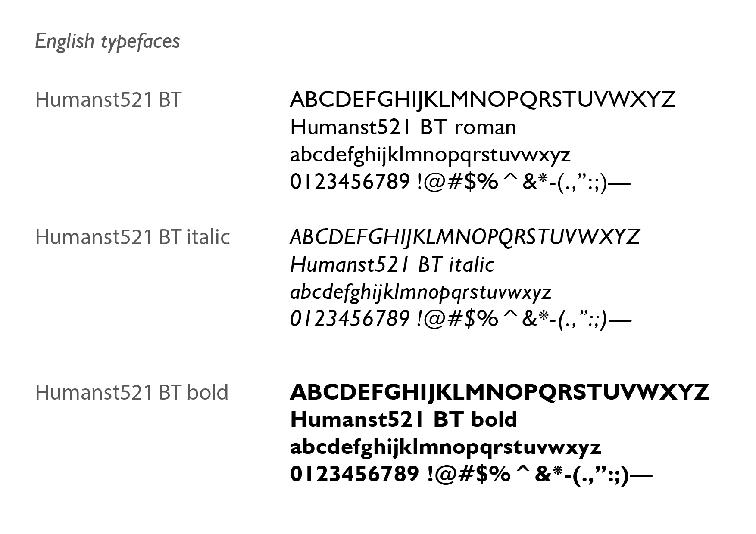Click the gray "Humanst521 BT italic" label
Viewport: 756px width, 534px height.
[x=132, y=237]
